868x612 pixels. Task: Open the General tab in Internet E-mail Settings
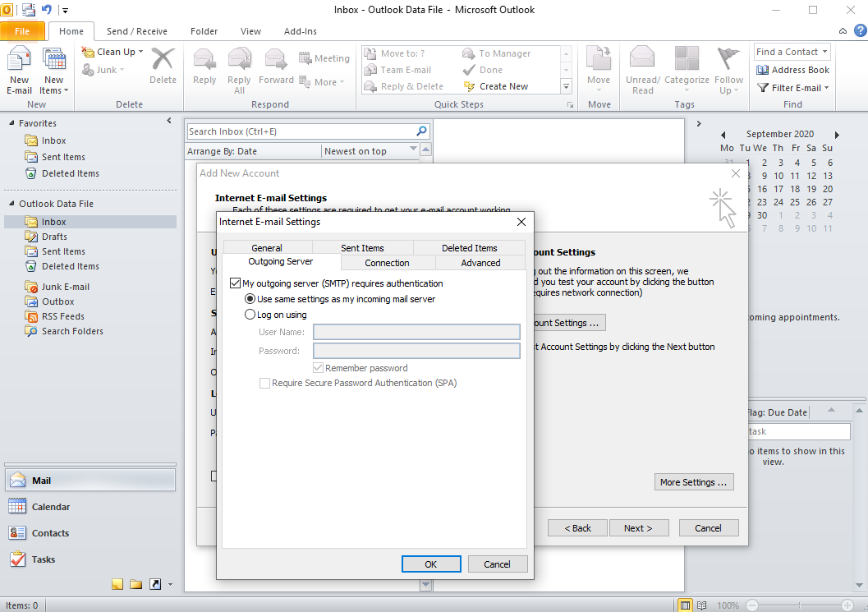pos(267,247)
